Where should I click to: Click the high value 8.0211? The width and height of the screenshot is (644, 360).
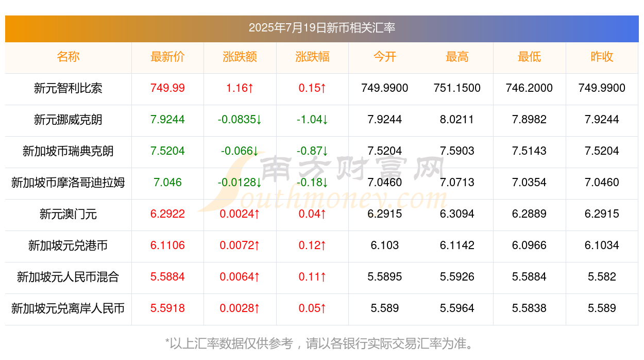coord(457,120)
